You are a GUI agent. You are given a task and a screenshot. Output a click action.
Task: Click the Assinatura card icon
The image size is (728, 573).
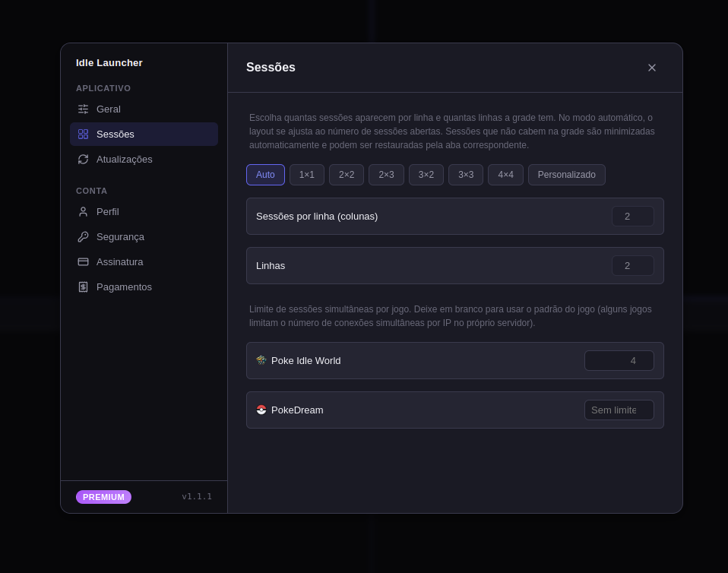(x=83, y=262)
